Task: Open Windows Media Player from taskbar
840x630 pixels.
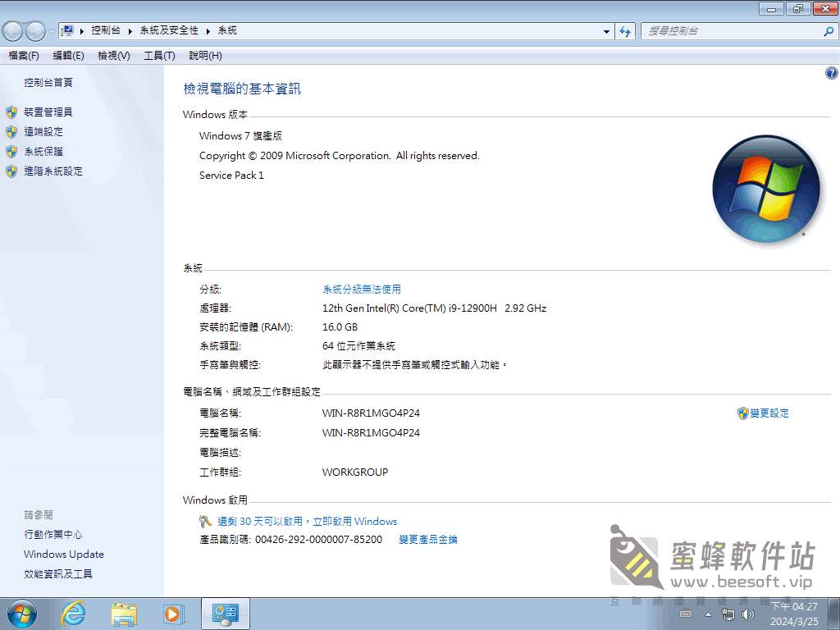Action: (174, 614)
